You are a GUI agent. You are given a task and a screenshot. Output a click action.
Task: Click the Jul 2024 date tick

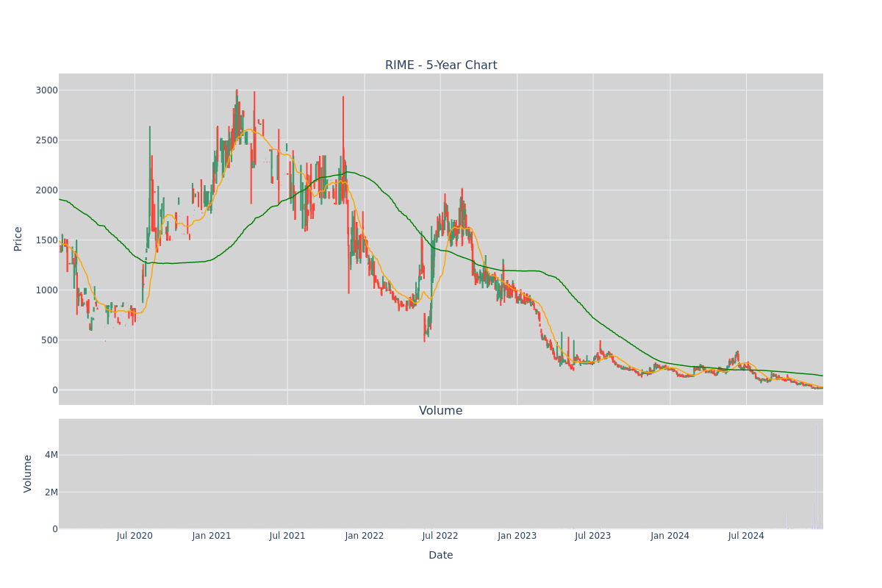[746, 536]
